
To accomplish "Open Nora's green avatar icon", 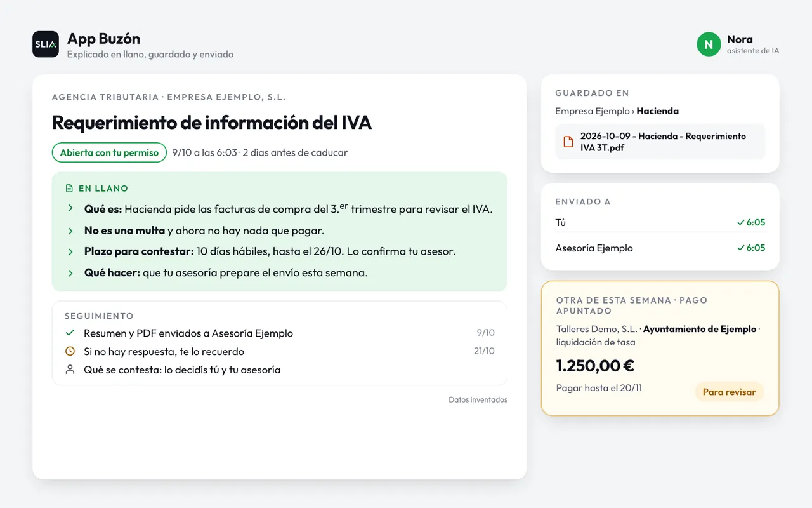I will [x=709, y=44].
